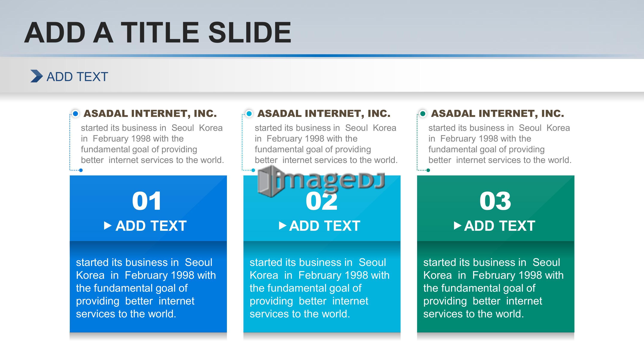Click the white body paragraph in the blue card
This screenshot has height=362, width=644.
click(x=146, y=288)
